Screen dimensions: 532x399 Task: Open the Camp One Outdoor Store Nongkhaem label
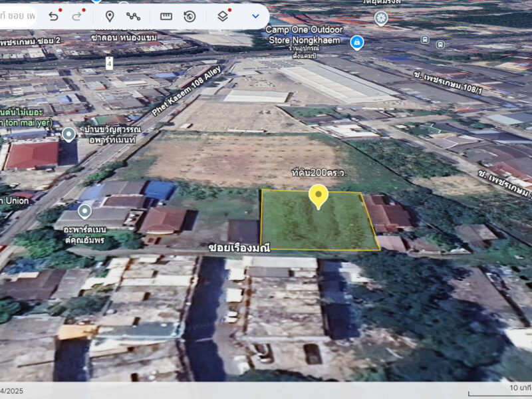tap(304, 34)
